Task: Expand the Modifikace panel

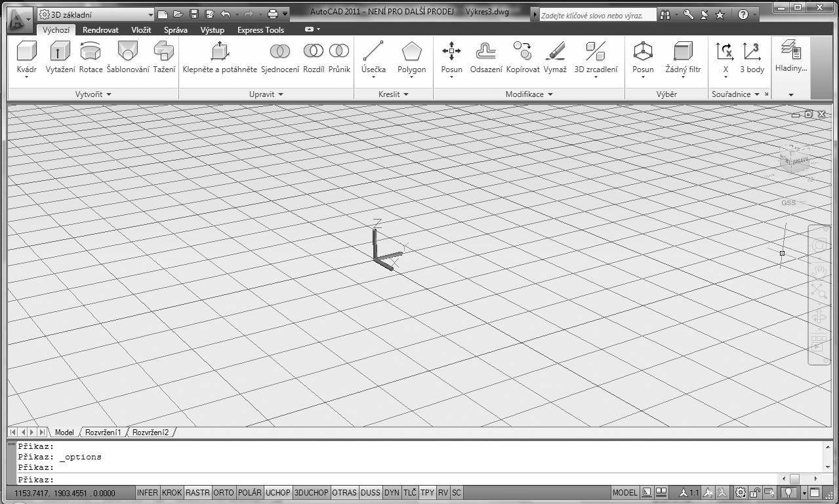Action: coord(529,94)
